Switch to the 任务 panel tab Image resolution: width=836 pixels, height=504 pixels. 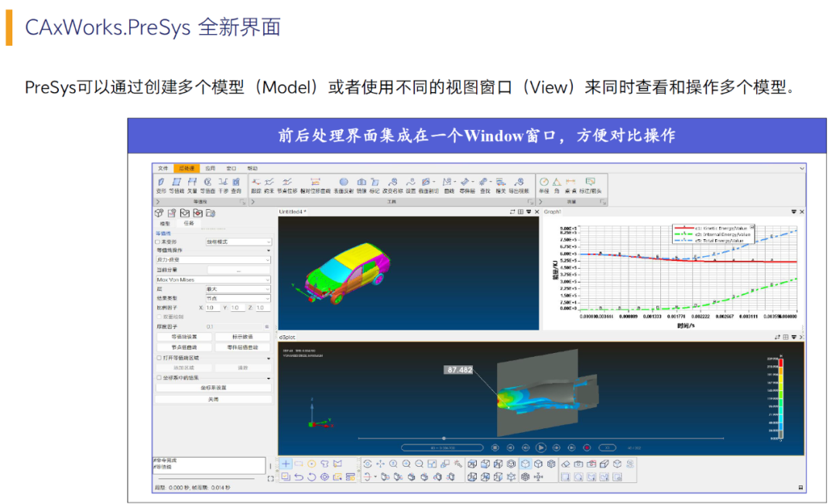pos(190,224)
